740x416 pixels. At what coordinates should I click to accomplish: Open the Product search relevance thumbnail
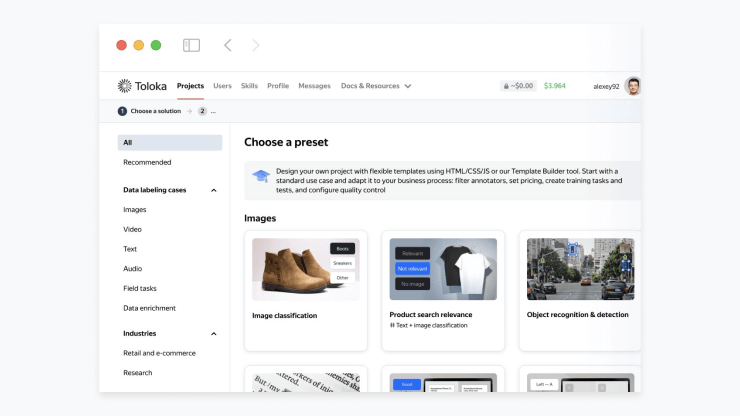coord(443,269)
